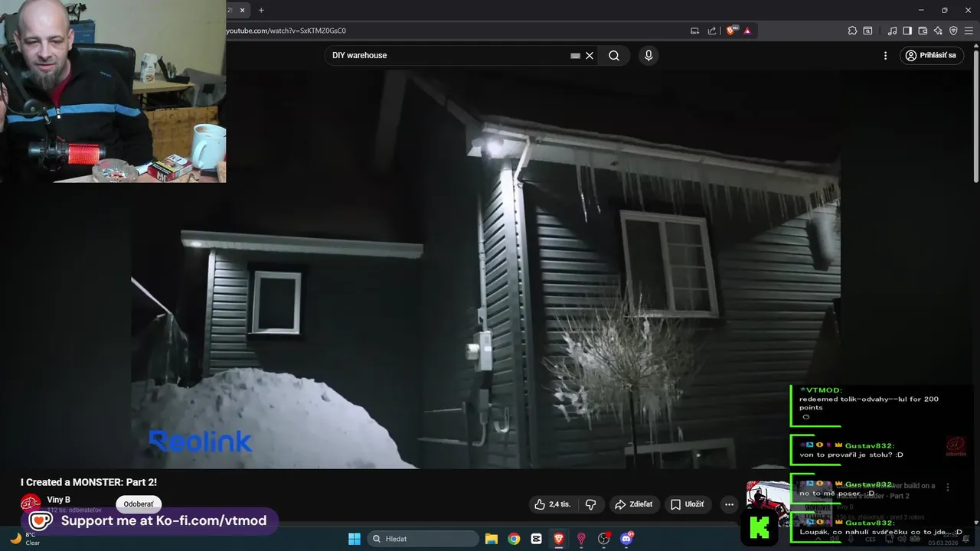The image size is (980, 551).
Task: Open Discord from taskbar
Action: click(627, 539)
